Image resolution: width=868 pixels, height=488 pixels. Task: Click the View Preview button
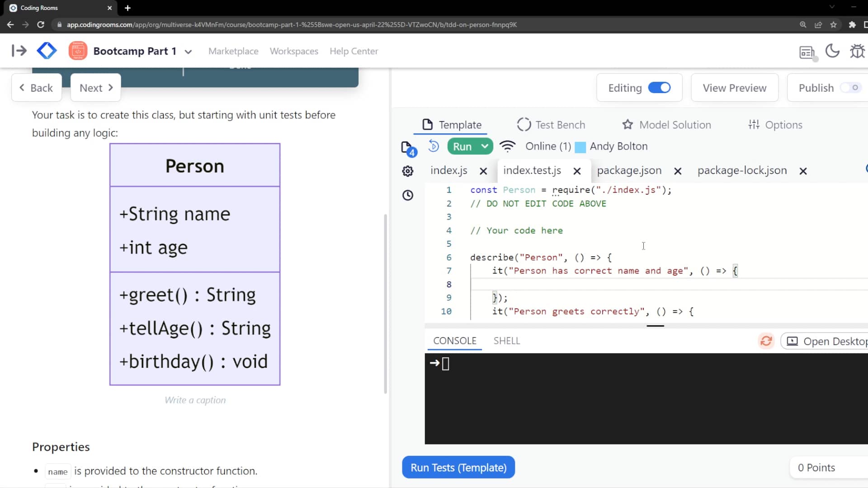click(734, 88)
